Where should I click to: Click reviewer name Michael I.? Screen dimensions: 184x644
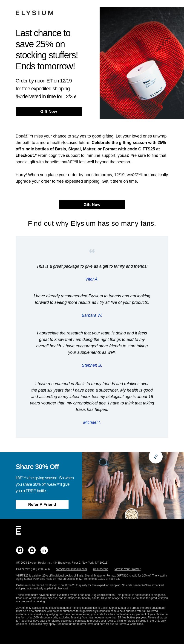coord(92,422)
